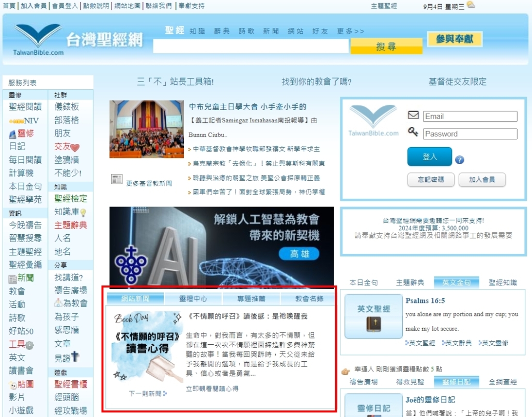
Task: Open 立即觀看閱讀心得 link
Action: click(212, 389)
